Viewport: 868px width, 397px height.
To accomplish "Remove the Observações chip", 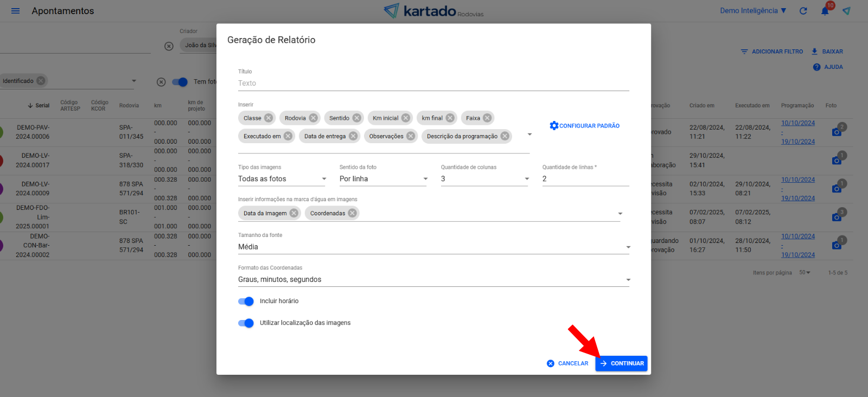I will coord(411,136).
